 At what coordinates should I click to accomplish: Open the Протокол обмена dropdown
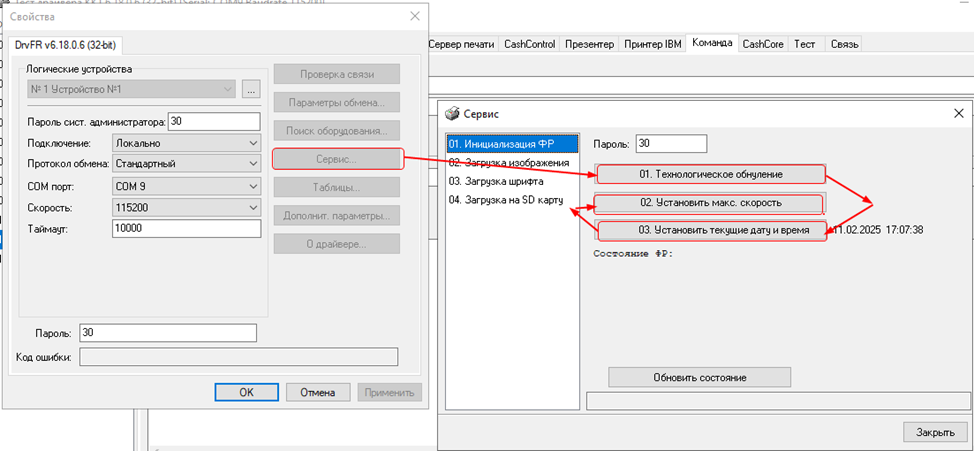[251, 164]
